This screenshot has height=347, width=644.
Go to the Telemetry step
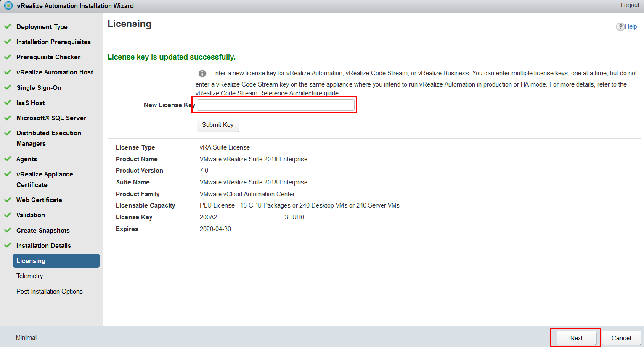coord(30,276)
